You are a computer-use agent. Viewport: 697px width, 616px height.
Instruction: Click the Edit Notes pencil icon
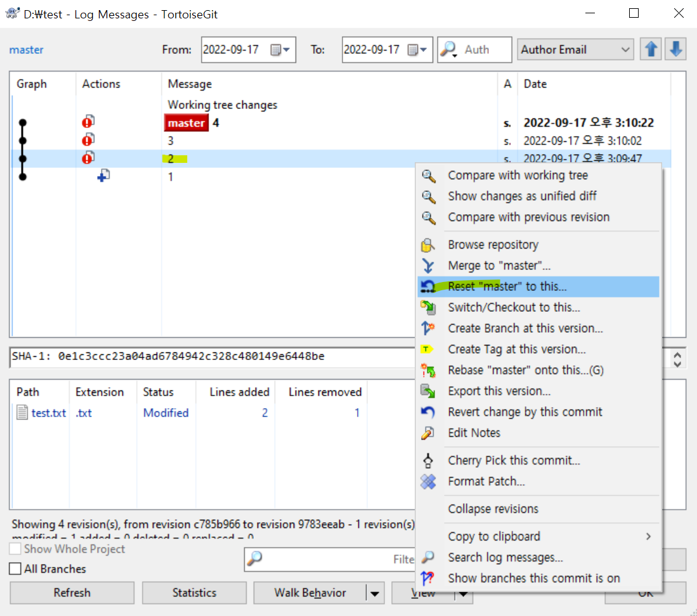pos(427,433)
